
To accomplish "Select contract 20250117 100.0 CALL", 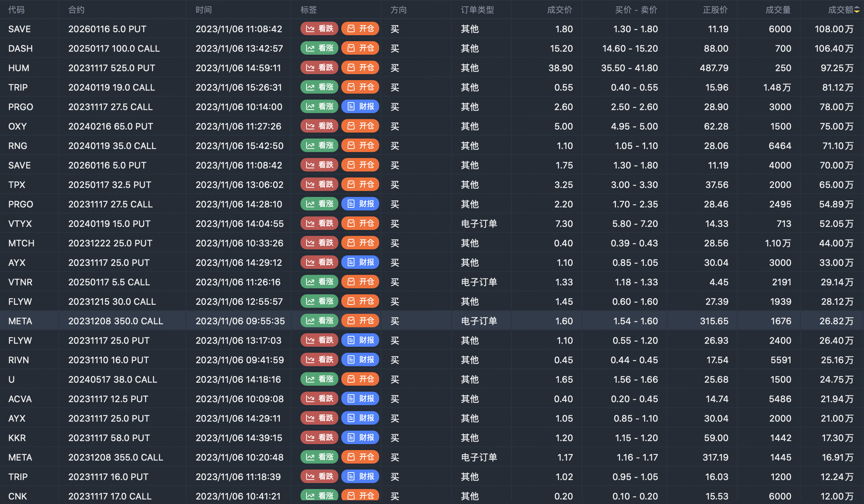I will 114,48.
